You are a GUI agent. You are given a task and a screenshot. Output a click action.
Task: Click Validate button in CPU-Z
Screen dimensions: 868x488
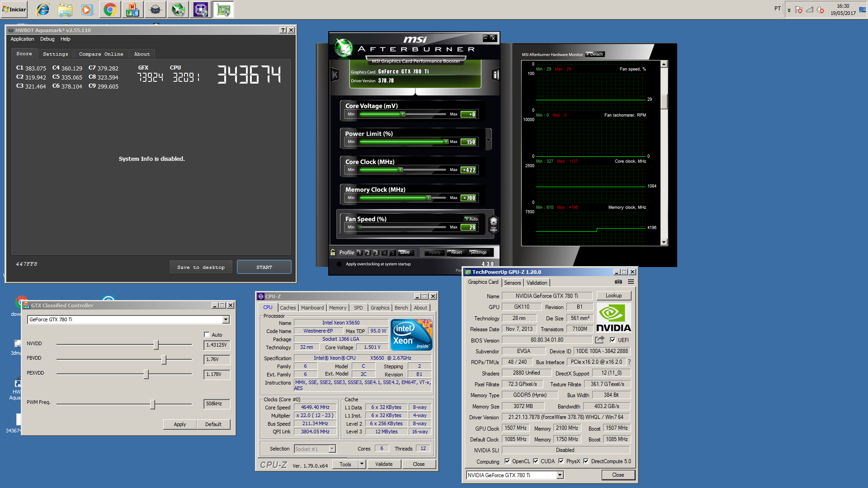tap(384, 464)
